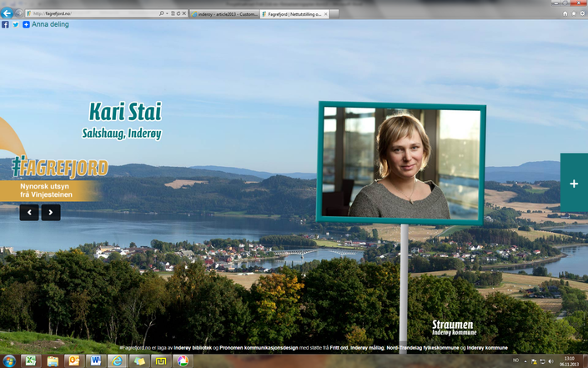Go to next person with right arrow
The width and height of the screenshot is (588, 368).
(x=51, y=212)
